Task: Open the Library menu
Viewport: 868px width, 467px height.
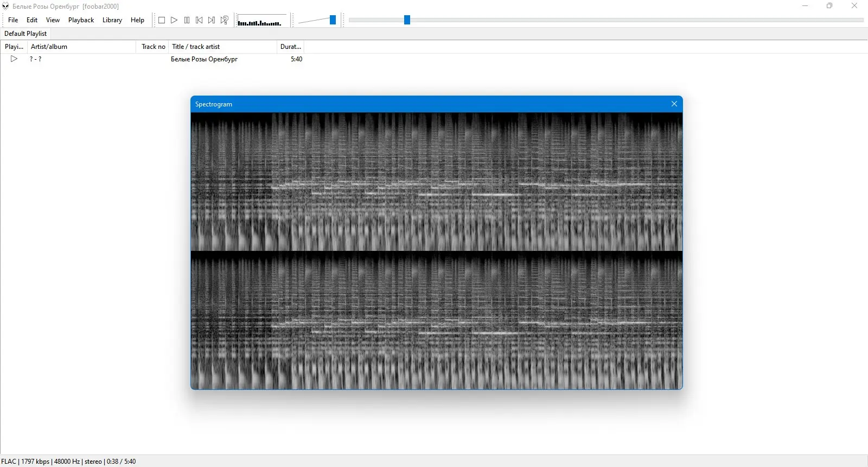Action: 112,20
